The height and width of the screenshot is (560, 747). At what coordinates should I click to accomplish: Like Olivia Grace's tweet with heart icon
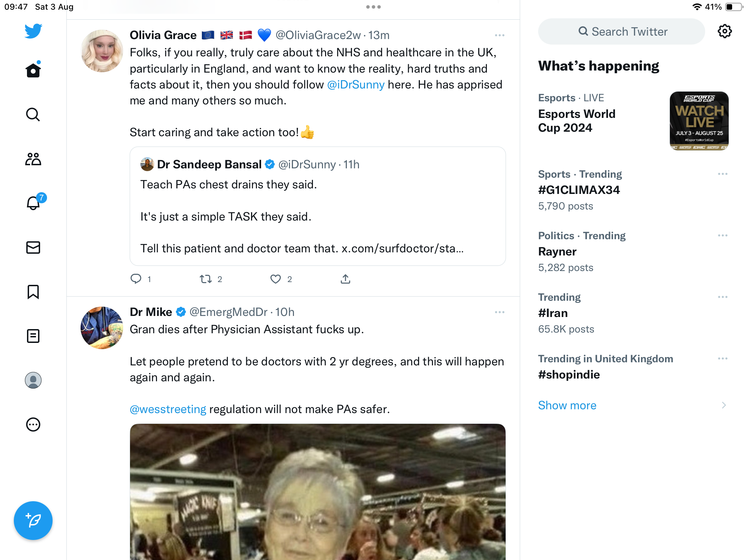[276, 279]
